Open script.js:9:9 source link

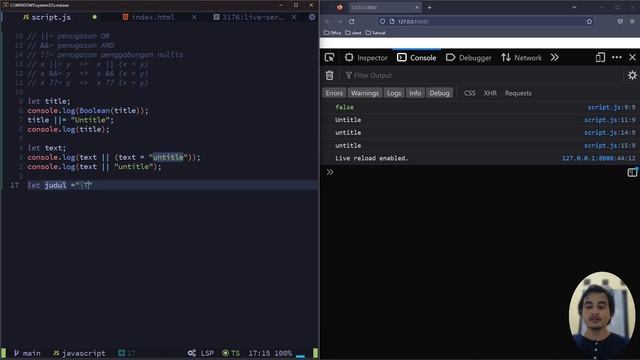pyautogui.click(x=611, y=107)
